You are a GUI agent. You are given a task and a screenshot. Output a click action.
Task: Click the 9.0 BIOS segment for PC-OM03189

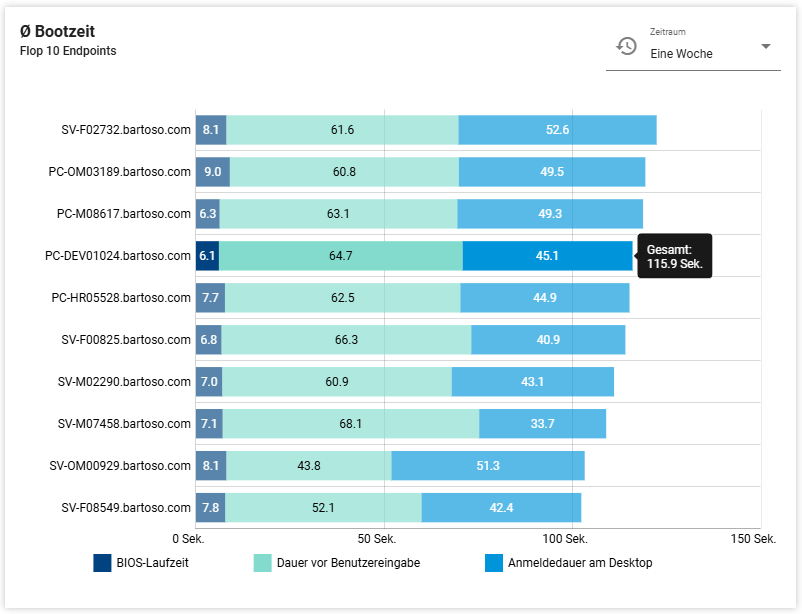click(212, 172)
